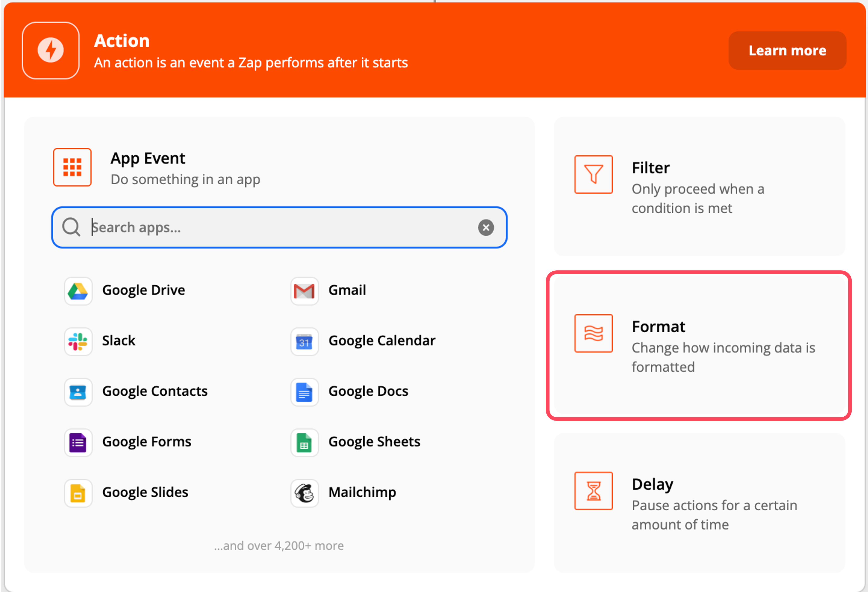Screen dimensions: 868x592
Task: Click the search magnifier icon
Action: [71, 227]
